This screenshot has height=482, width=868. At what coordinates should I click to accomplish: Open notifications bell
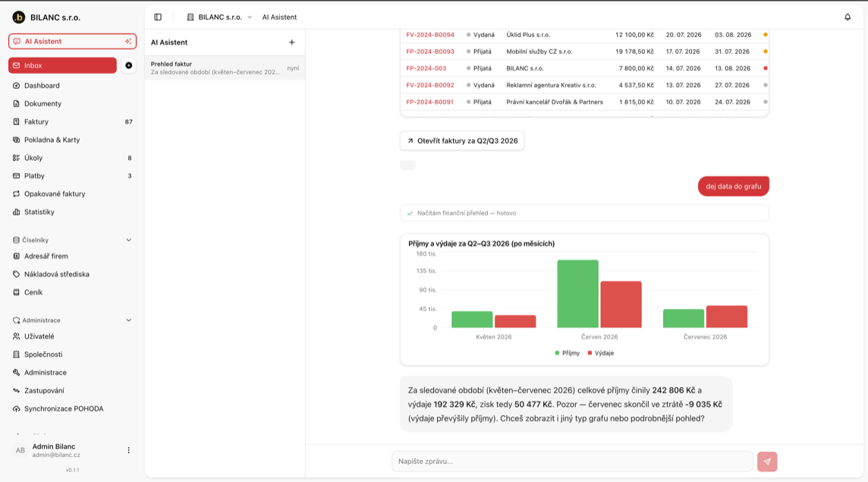click(x=848, y=17)
